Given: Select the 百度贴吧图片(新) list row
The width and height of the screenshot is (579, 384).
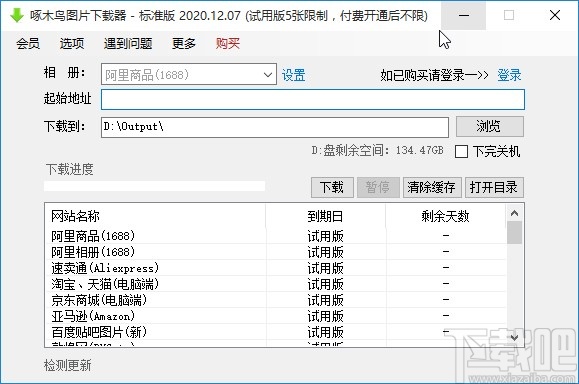Looking at the screenshot, I should click(x=275, y=332).
